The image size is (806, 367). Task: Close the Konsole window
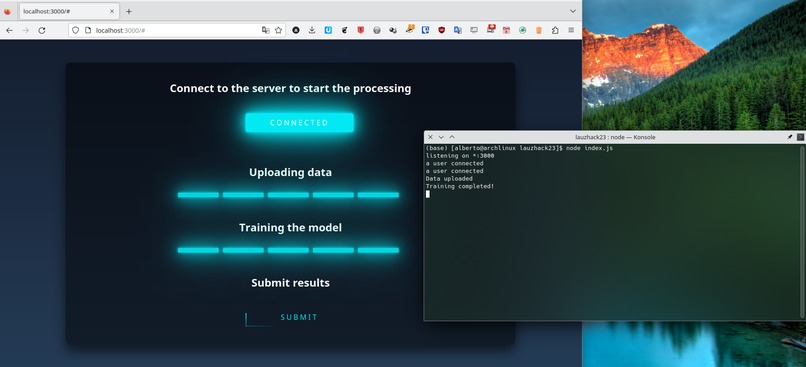coord(430,137)
